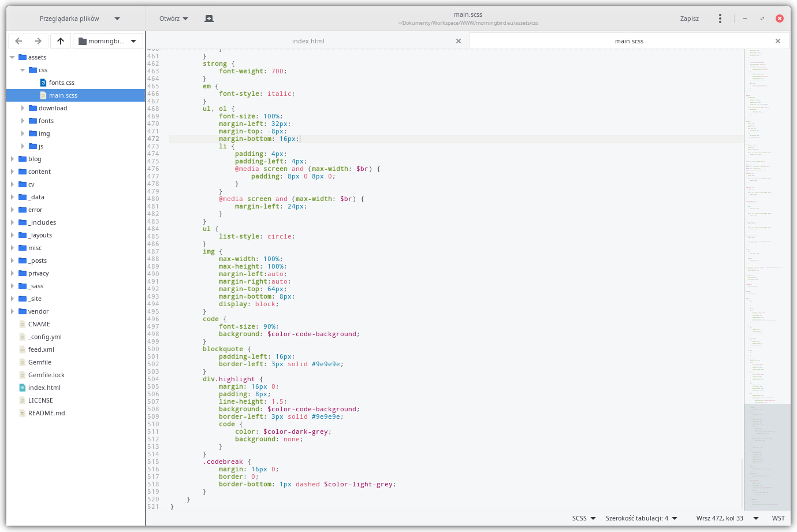Change tab width via Szerokość tabulacji
797x532 pixels.
641,518
